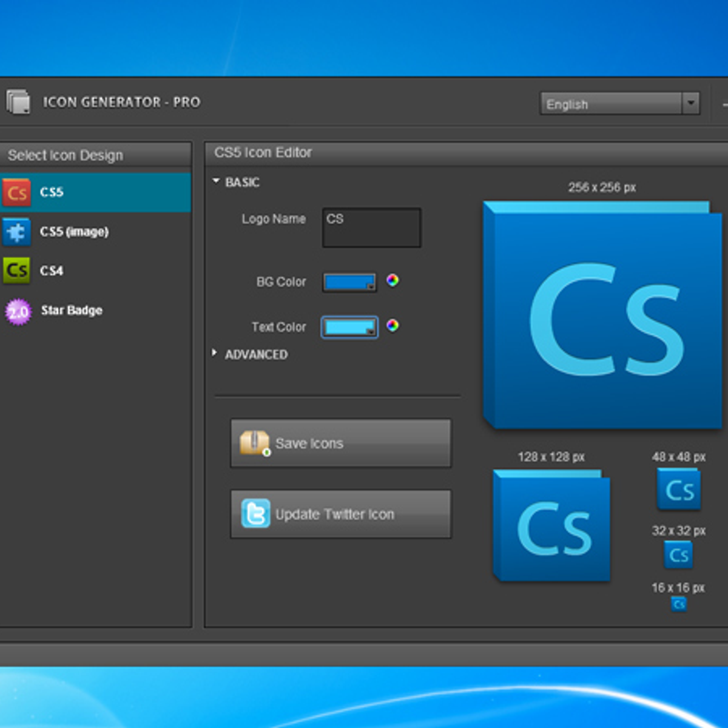Expand the ADVANCED section

215,353
